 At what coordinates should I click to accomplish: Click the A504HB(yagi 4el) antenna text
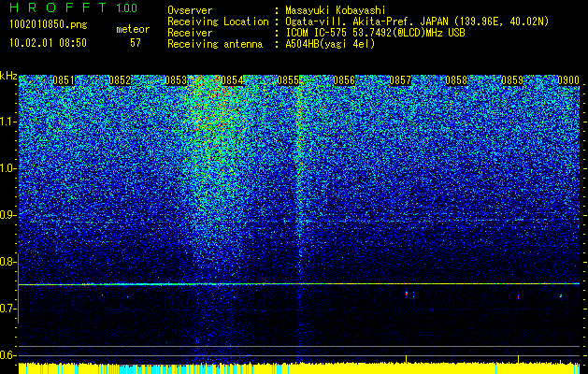[x=330, y=44]
